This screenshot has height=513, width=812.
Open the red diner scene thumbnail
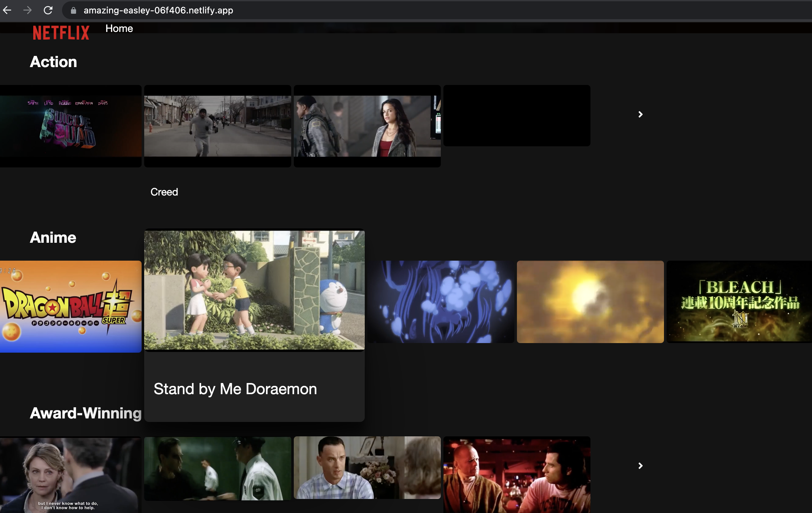[x=517, y=475]
